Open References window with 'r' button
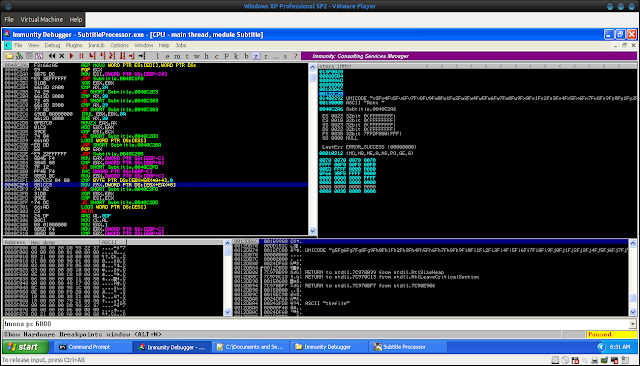The width and height of the screenshot is (640, 366). [266, 56]
